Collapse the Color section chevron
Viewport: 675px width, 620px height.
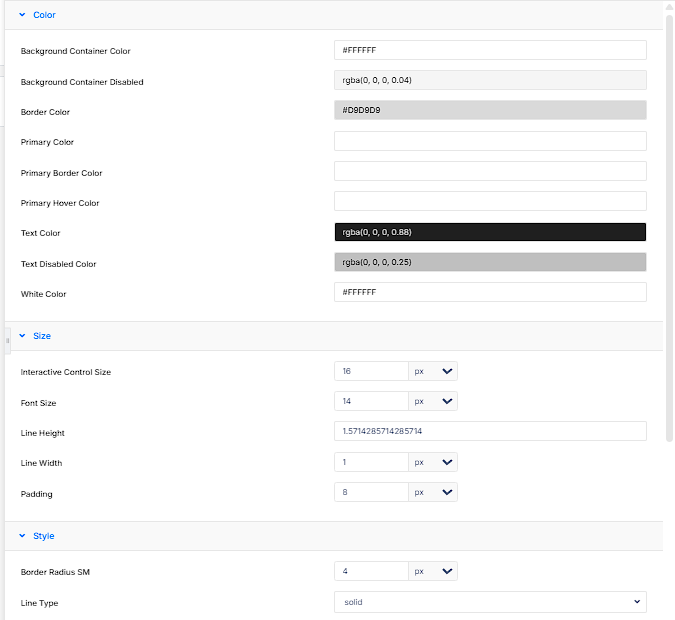(22, 15)
